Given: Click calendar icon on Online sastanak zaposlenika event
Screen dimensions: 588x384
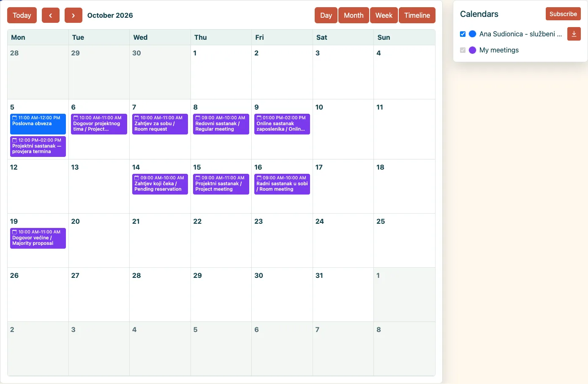Looking at the screenshot, I should click(259, 118).
